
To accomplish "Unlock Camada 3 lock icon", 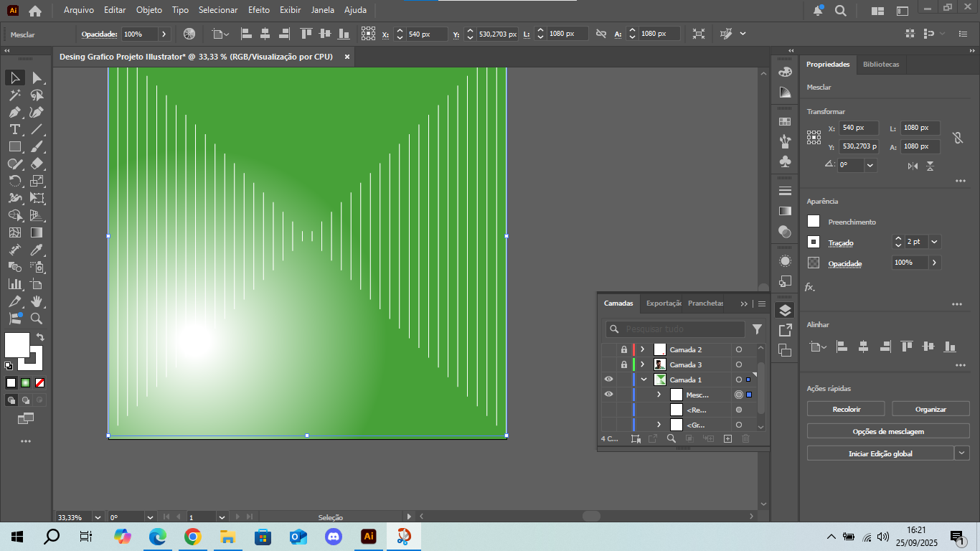I will pyautogui.click(x=624, y=364).
